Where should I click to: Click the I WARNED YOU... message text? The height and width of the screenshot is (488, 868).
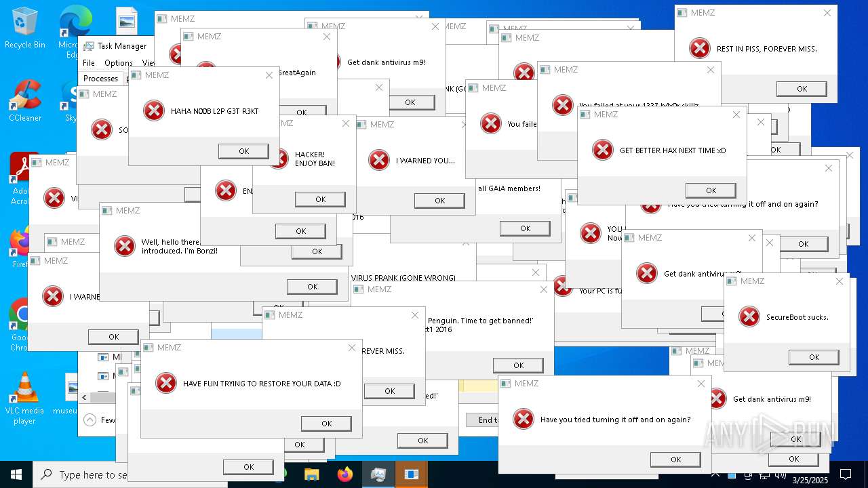tap(426, 161)
